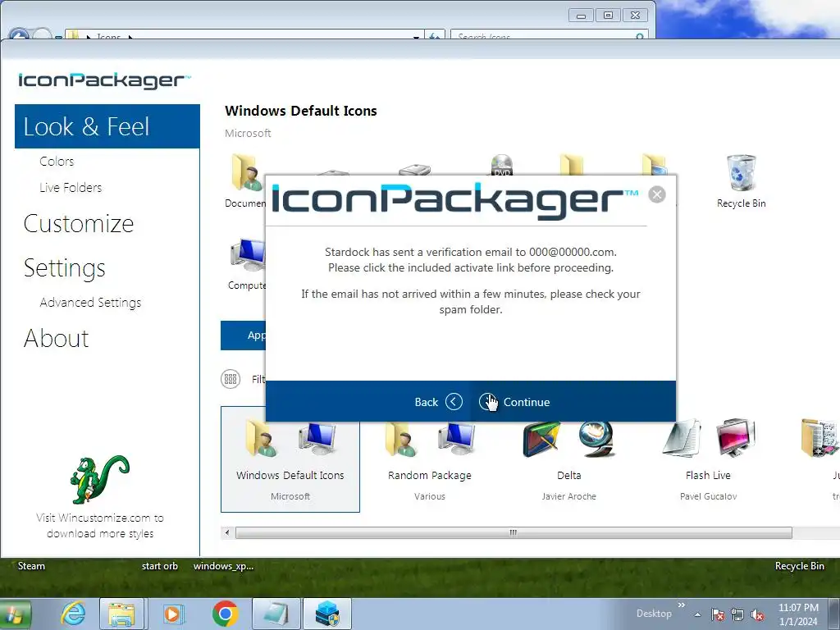
Task: Select the Steam desktop shortcut label
Action: (31, 566)
